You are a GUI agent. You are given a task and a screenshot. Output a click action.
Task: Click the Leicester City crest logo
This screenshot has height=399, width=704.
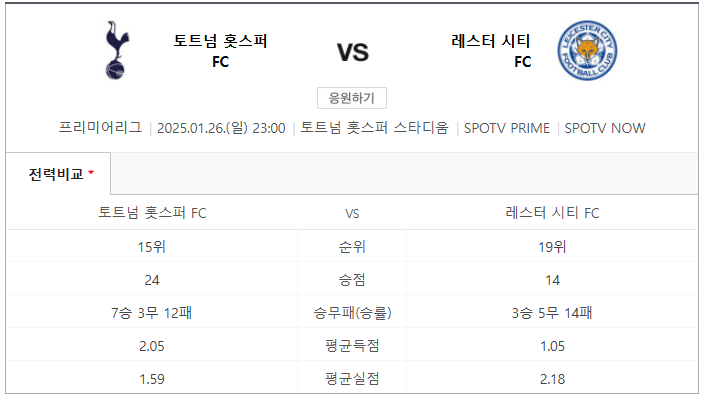point(587,50)
